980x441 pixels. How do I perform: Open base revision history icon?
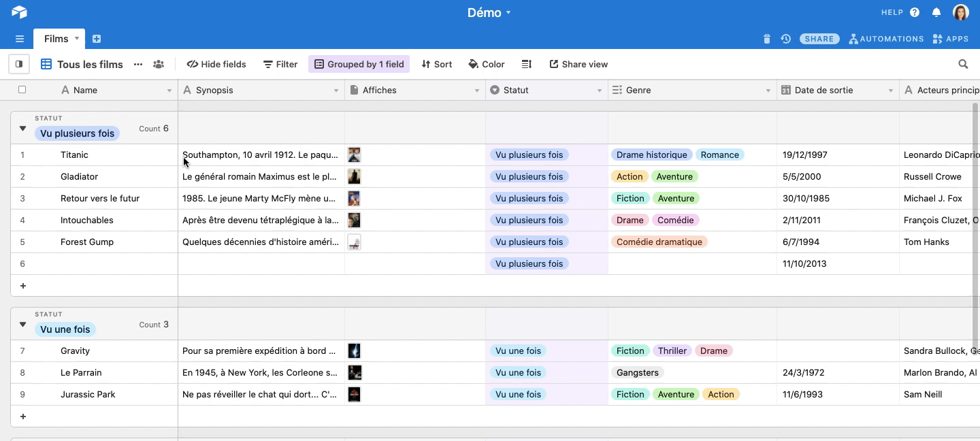coord(786,39)
